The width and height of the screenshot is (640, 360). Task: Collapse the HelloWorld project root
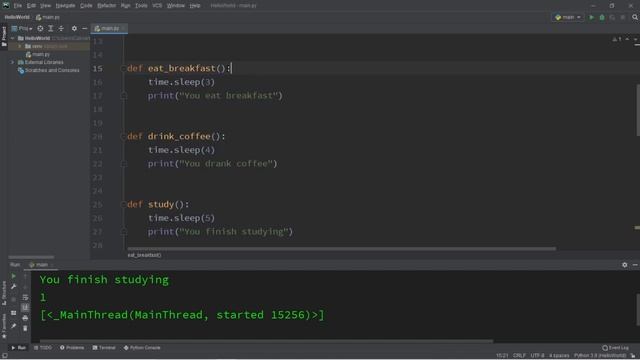click(13, 38)
